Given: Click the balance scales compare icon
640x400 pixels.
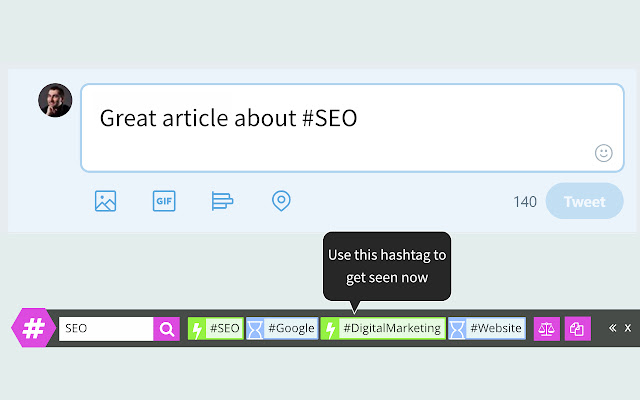Looking at the screenshot, I should (547, 328).
